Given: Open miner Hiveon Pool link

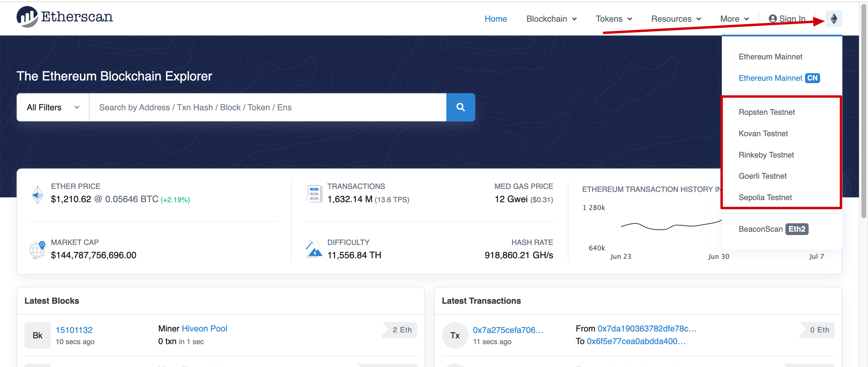Looking at the screenshot, I should [x=204, y=328].
